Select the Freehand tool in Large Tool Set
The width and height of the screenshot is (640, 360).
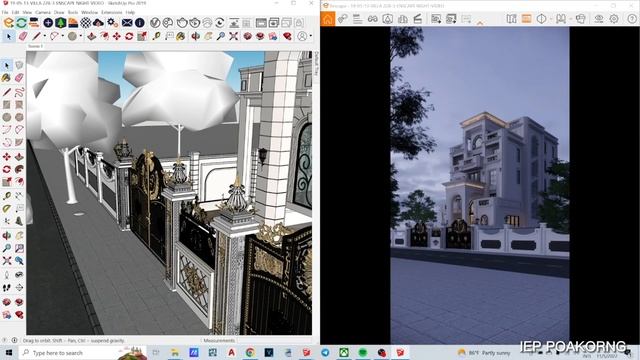point(19,92)
